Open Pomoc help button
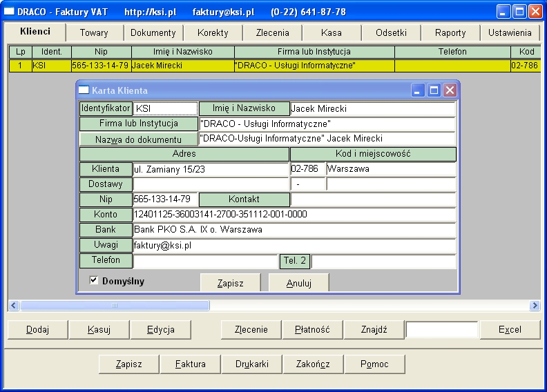This screenshot has width=547, height=392. click(x=374, y=364)
